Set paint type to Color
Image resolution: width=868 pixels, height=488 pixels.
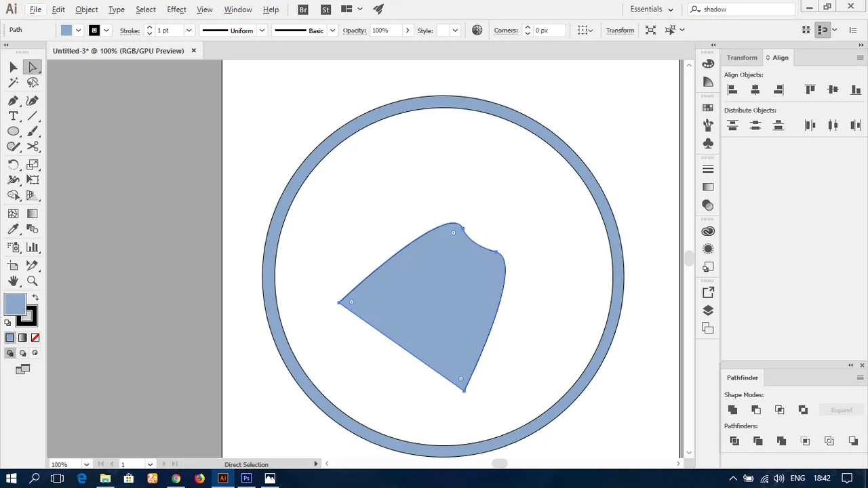[9, 338]
